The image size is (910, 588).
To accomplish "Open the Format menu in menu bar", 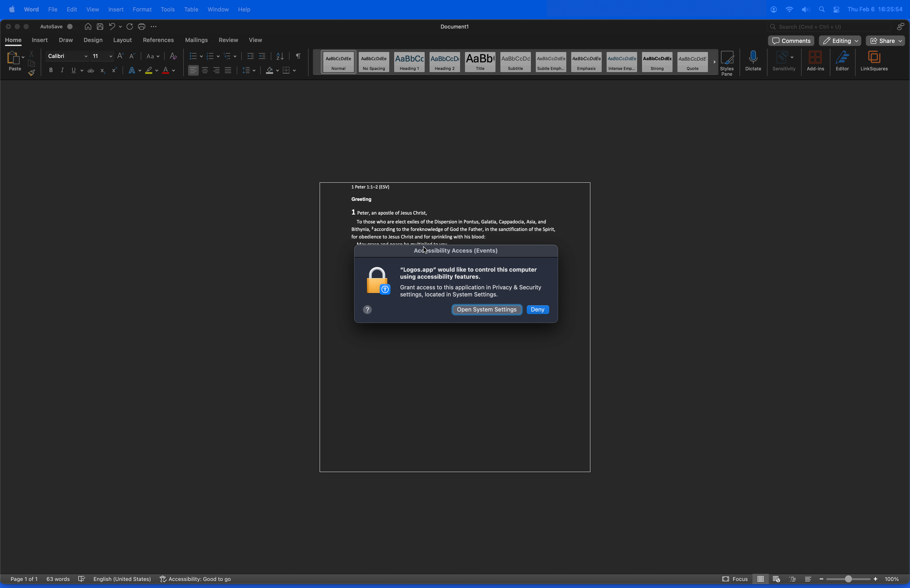I will pyautogui.click(x=142, y=10).
